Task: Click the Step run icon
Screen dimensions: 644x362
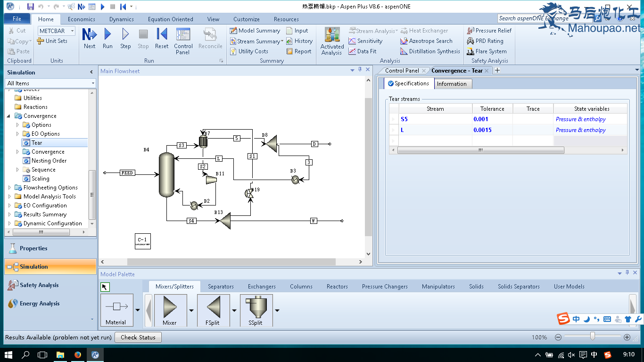Action: (x=125, y=38)
